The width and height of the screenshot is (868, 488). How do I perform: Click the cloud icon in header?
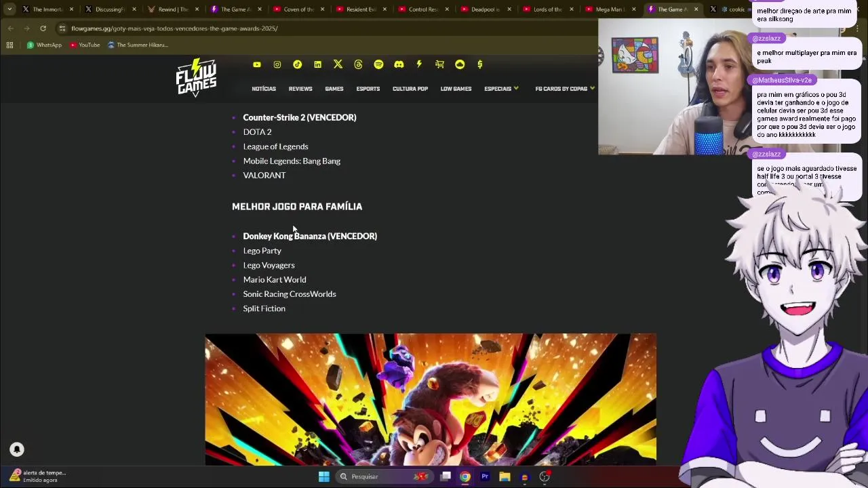point(460,64)
